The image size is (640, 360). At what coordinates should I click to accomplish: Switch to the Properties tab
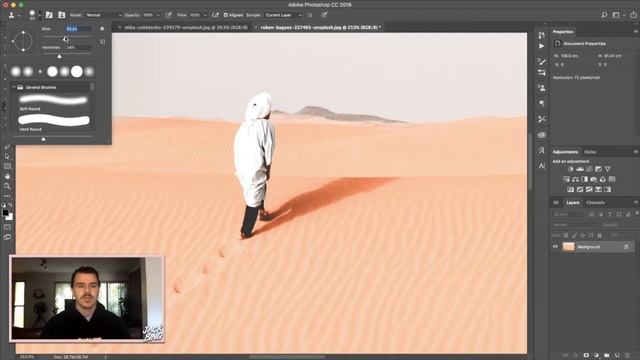click(x=563, y=32)
